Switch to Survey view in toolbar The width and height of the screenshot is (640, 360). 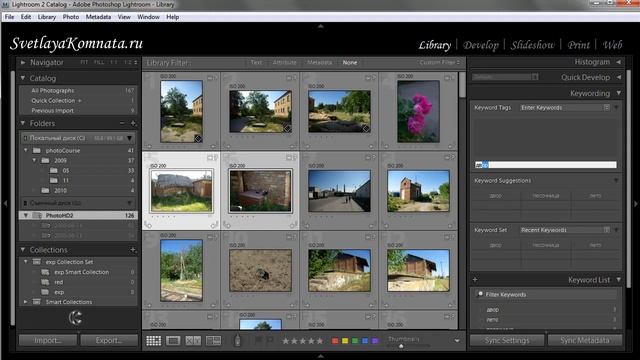[213, 340]
